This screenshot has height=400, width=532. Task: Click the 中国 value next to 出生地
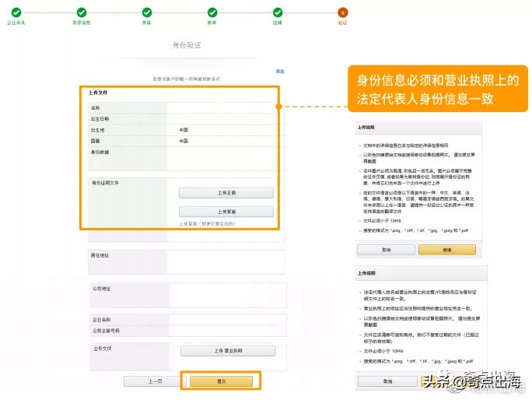point(184,130)
